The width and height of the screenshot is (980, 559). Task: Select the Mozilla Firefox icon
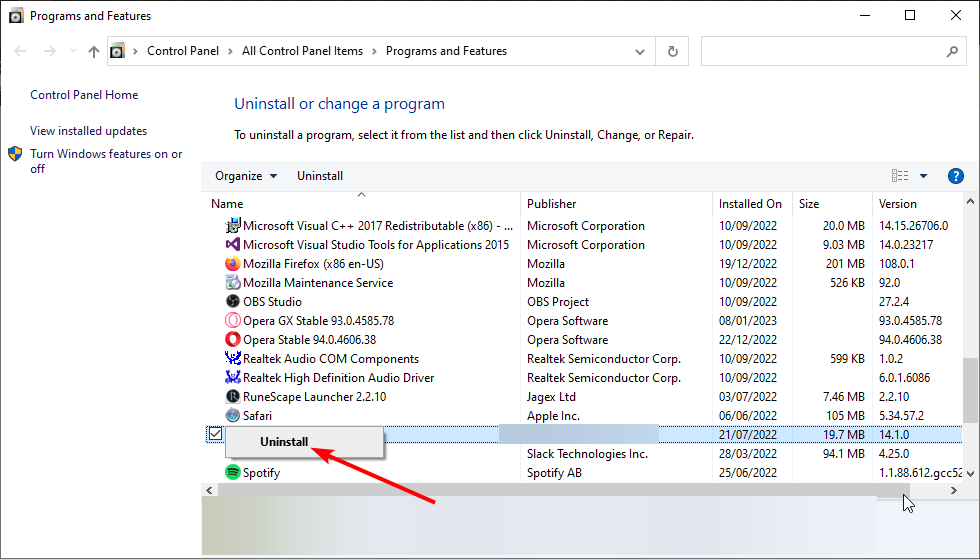point(232,264)
